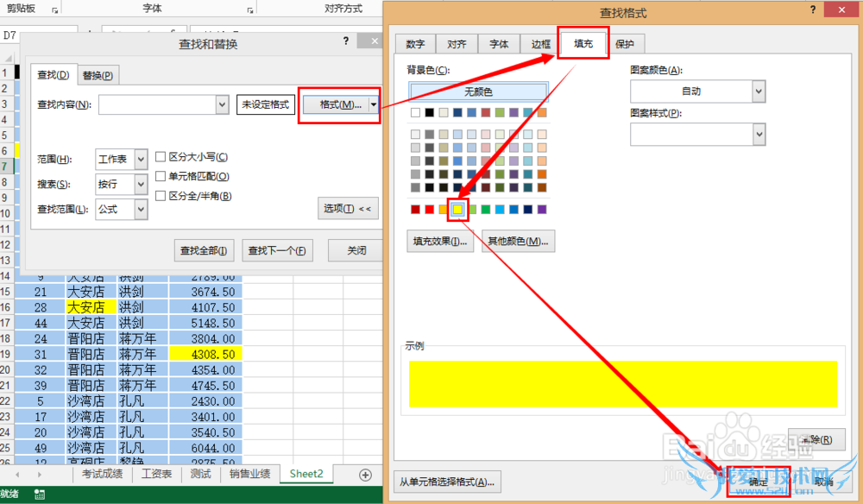Switch to the 替换 tab

99,75
